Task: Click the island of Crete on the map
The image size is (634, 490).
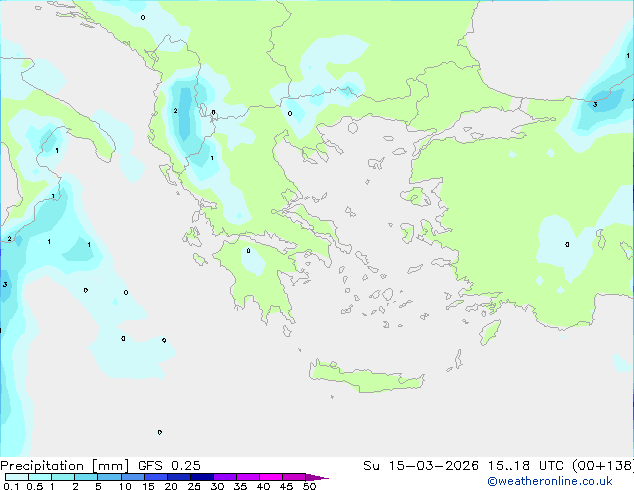Action: point(366,377)
